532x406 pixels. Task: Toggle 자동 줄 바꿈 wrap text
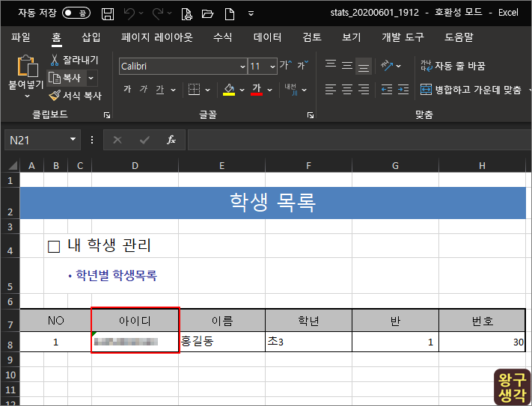[453, 66]
